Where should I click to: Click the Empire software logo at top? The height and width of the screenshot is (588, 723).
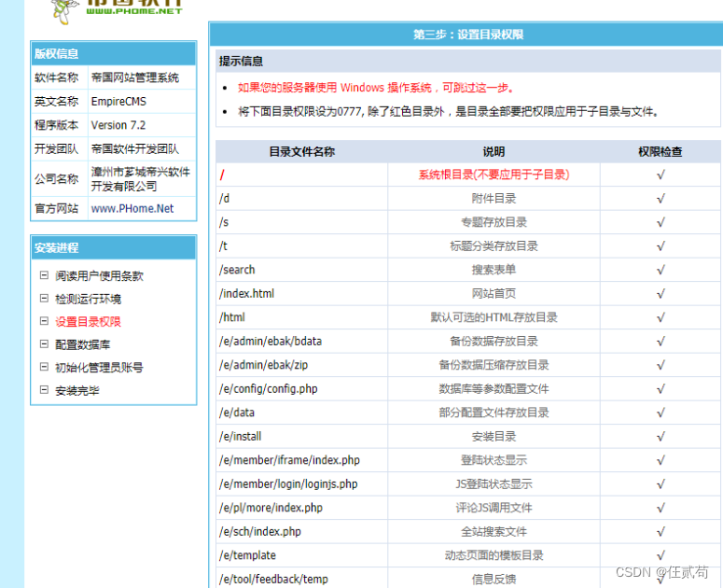118,10
